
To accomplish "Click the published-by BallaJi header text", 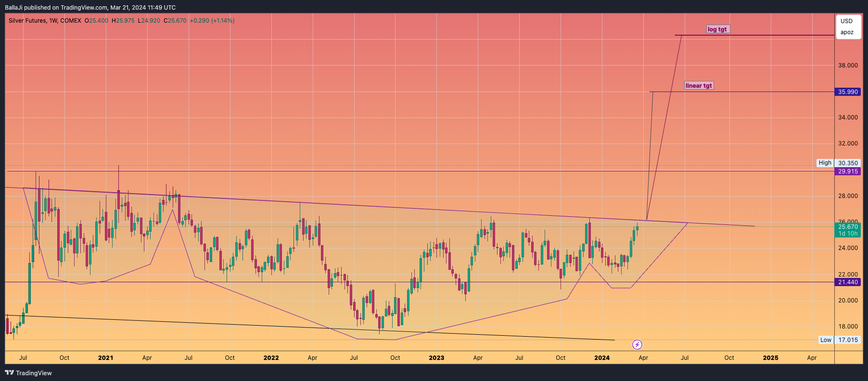I will [x=90, y=8].
